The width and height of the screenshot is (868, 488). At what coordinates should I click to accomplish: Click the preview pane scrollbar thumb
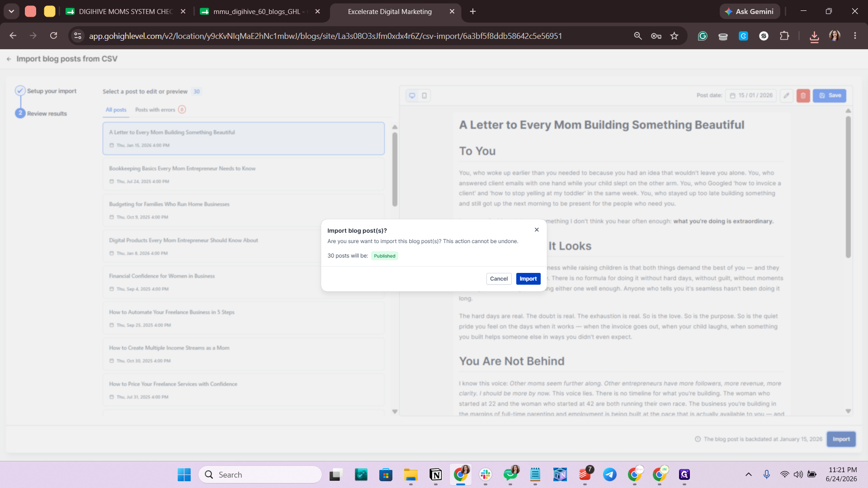pyautogui.click(x=848, y=187)
